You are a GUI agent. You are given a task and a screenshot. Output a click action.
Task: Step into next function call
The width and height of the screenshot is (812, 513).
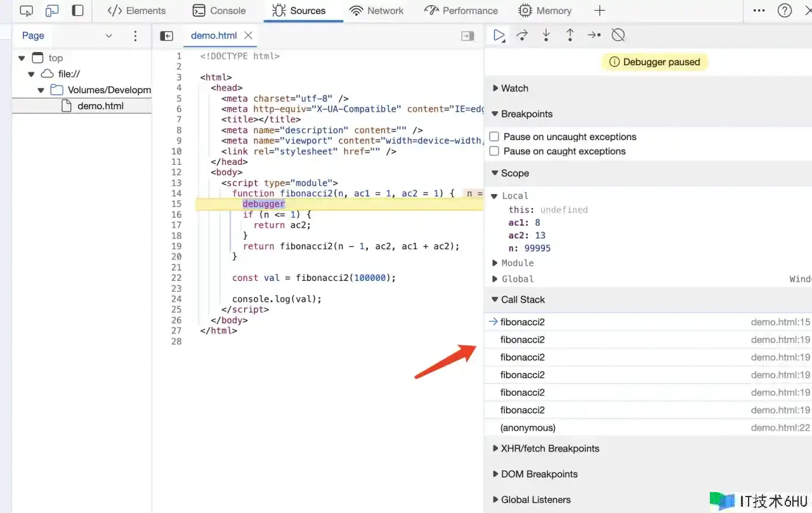pos(546,35)
